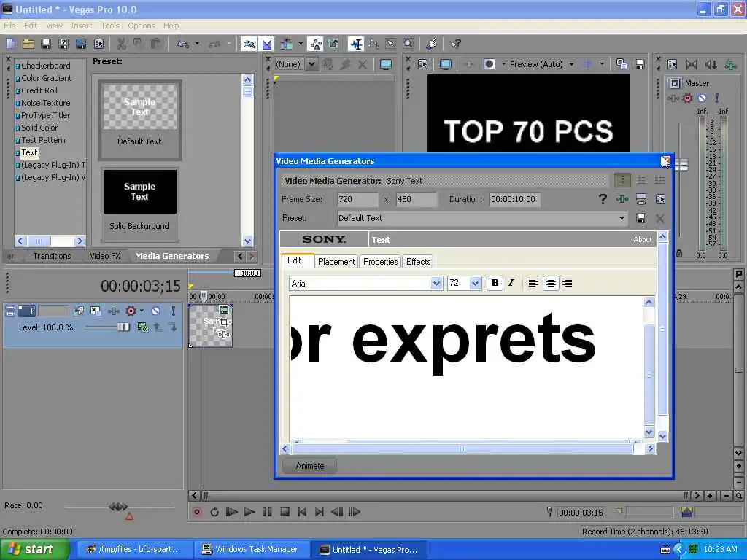Open the font size 72 dropdown
This screenshot has height=560, width=747.
(x=475, y=284)
